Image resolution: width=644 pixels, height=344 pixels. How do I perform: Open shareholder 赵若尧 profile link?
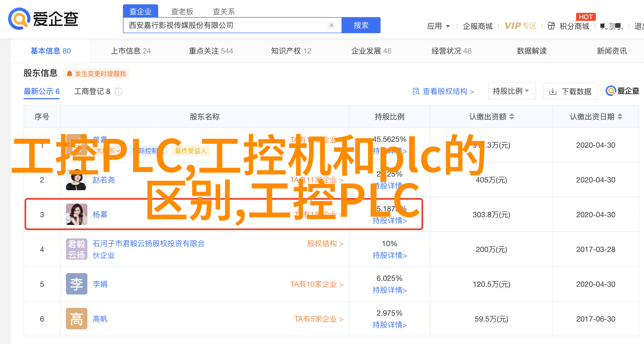pyautogui.click(x=104, y=180)
